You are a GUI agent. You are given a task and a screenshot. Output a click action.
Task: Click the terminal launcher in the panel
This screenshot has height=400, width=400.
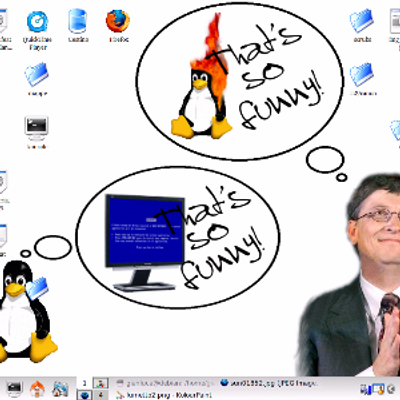pos(15,389)
